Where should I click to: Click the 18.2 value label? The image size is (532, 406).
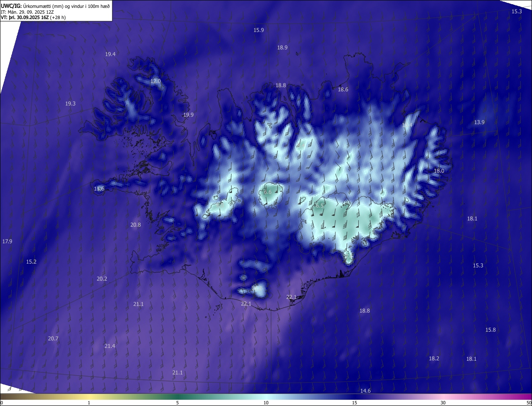[434, 359]
